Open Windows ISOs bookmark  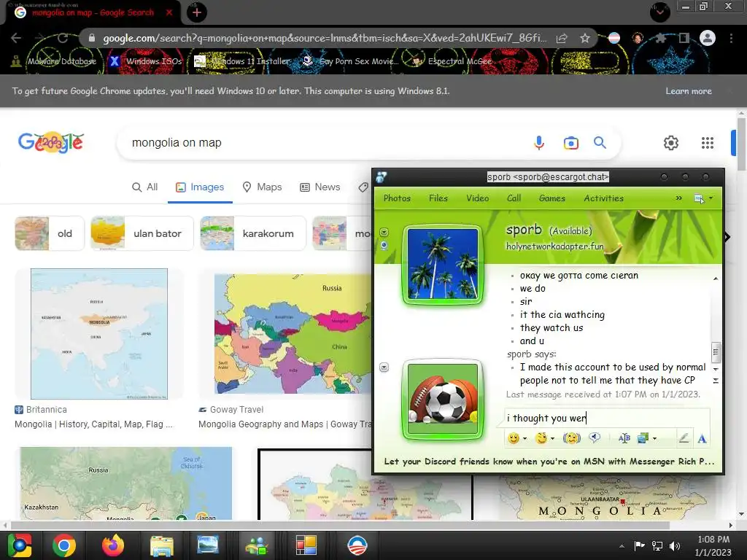coord(146,61)
